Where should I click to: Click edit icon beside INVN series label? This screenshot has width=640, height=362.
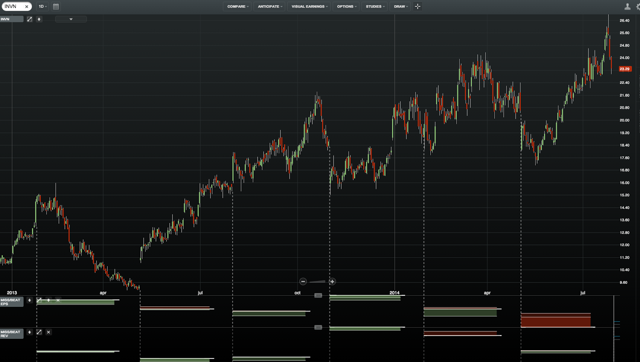(29, 19)
